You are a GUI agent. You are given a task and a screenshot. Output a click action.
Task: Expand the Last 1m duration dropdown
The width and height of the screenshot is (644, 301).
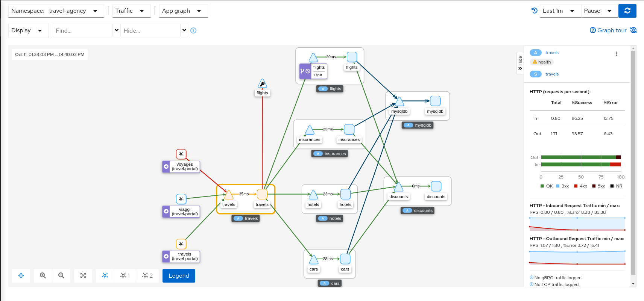tap(559, 11)
